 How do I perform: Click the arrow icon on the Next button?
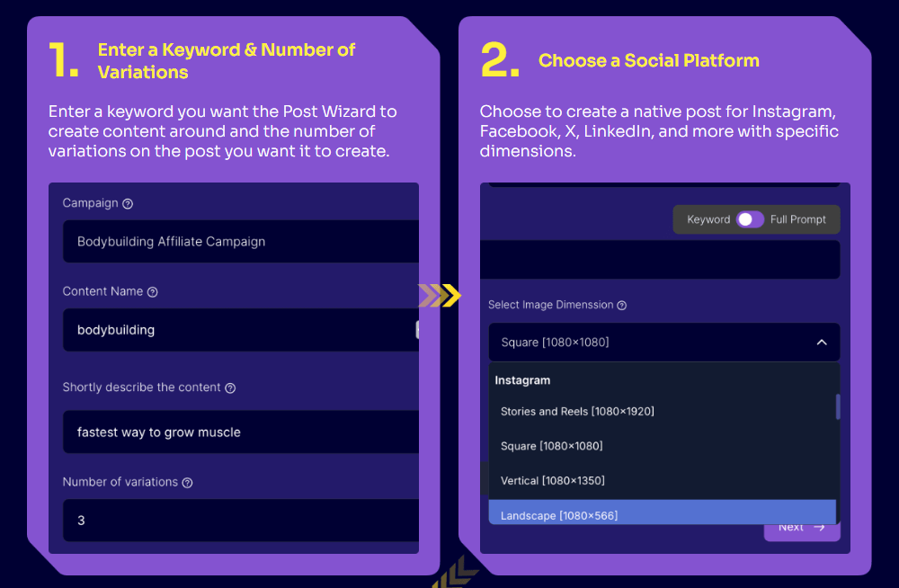(x=819, y=527)
